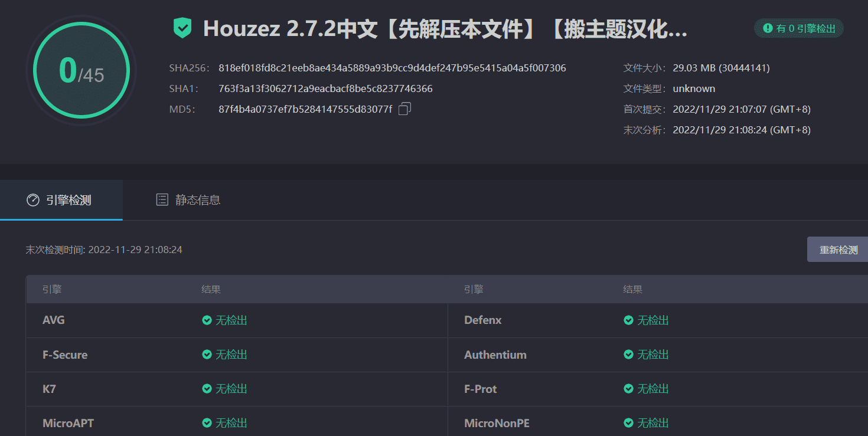Click the Defenx engine name
Screen dimensions: 868x436
pyautogui.click(x=483, y=320)
